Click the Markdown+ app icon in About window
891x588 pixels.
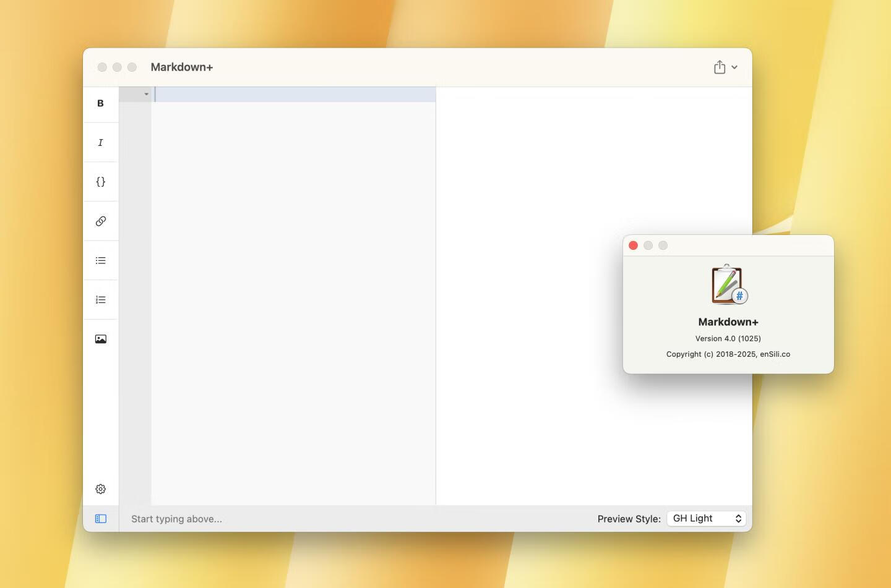point(728,284)
